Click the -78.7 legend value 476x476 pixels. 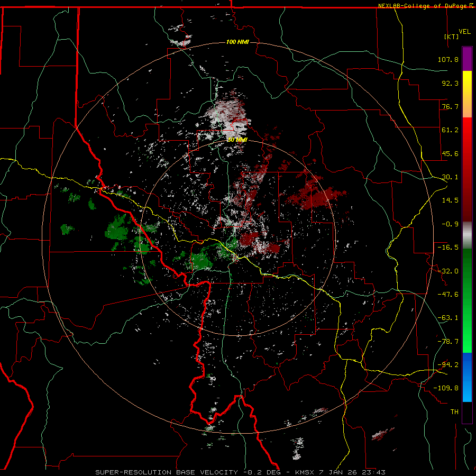448,342
